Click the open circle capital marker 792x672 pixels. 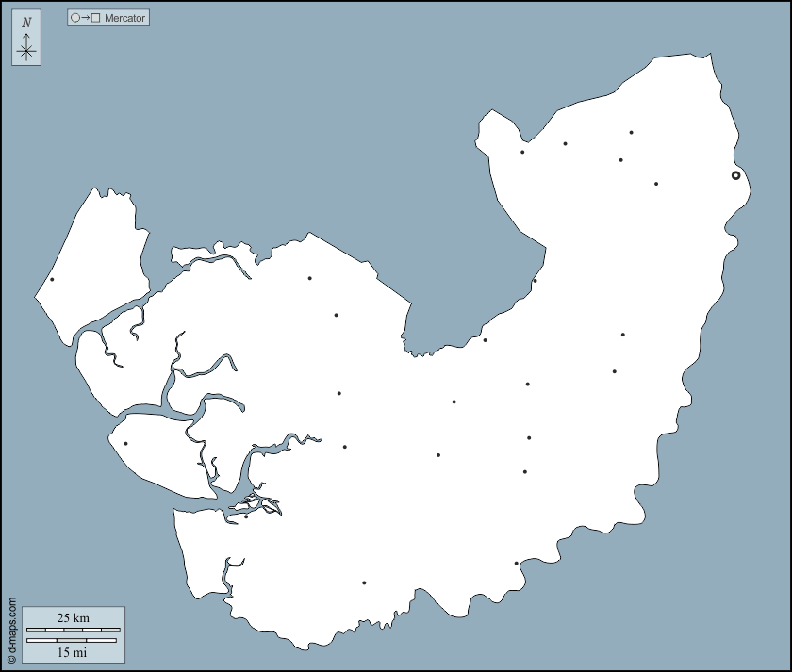(736, 175)
